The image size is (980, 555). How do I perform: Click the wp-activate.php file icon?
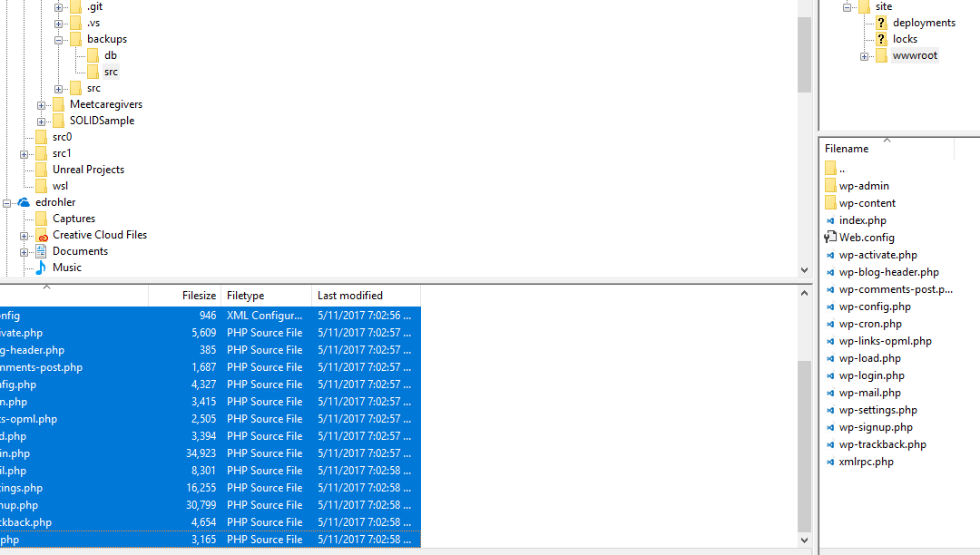point(830,255)
